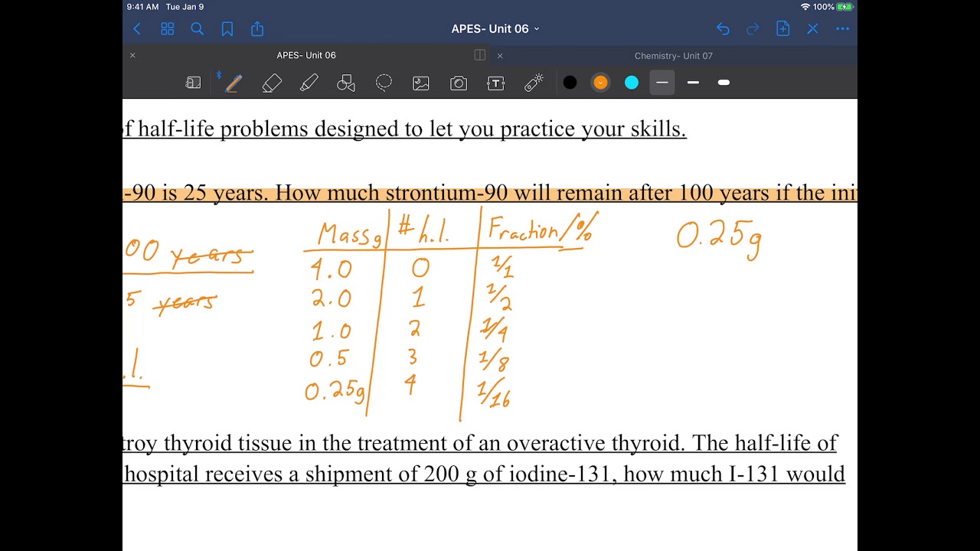Select the Lasso tool
The image size is (980, 551).
(384, 83)
